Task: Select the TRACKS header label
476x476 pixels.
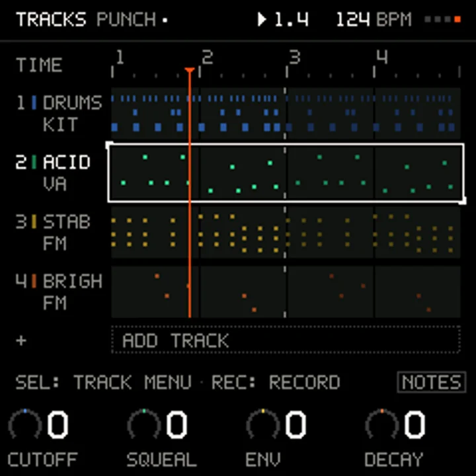Action: (51, 19)
